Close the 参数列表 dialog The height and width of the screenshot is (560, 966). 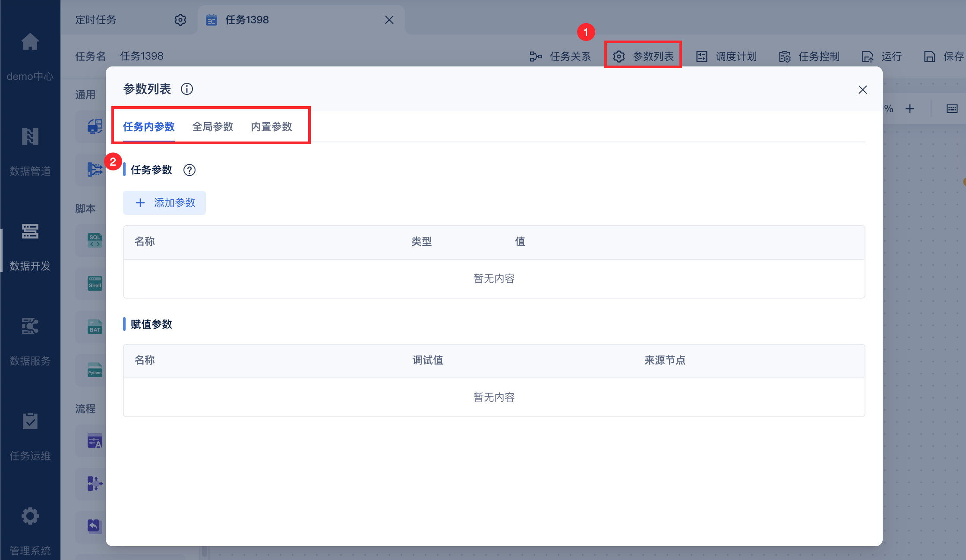(x=862, y=90)
